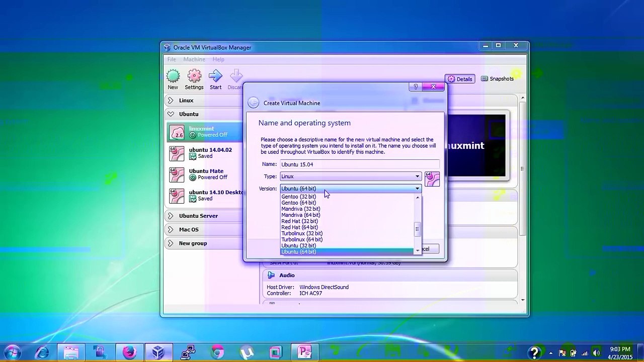Click the help question mark in the taskbar
Screen dimensions: 644x362
click(x=534, y=353)
